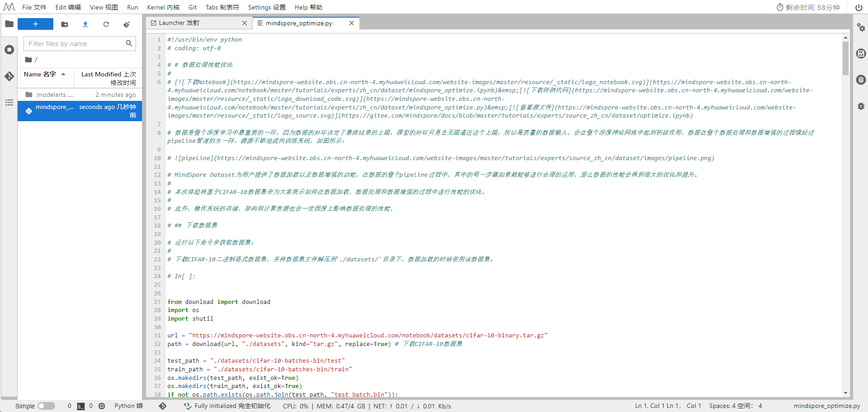Click the remaining time timer indicator
This screenshot has width=868, height=412.
[808, 7]
